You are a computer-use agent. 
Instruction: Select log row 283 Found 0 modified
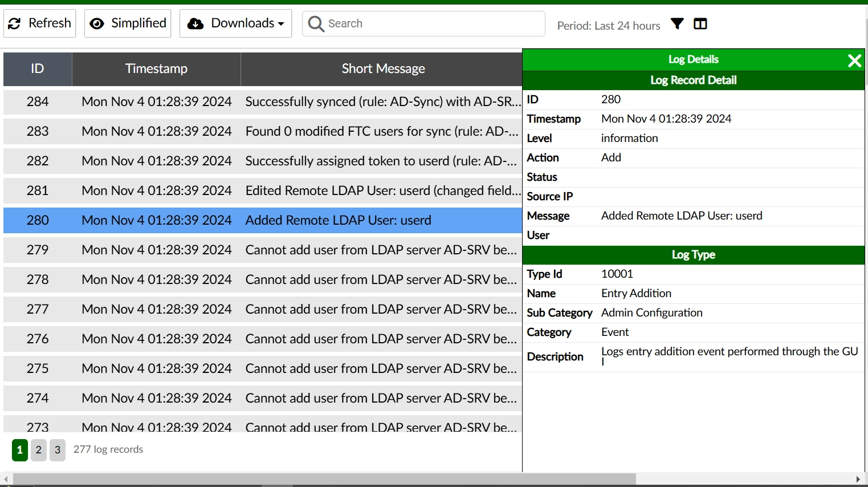(x=263, y=131)
